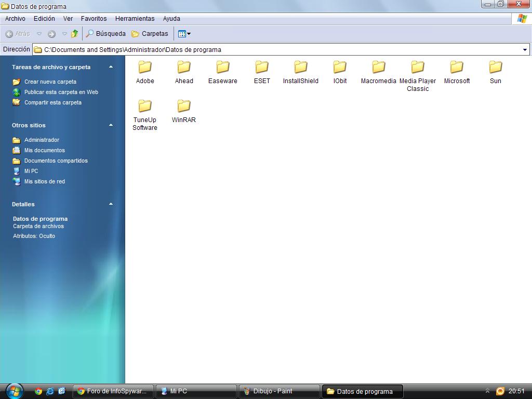Go to Documentos compartidos

56,161
